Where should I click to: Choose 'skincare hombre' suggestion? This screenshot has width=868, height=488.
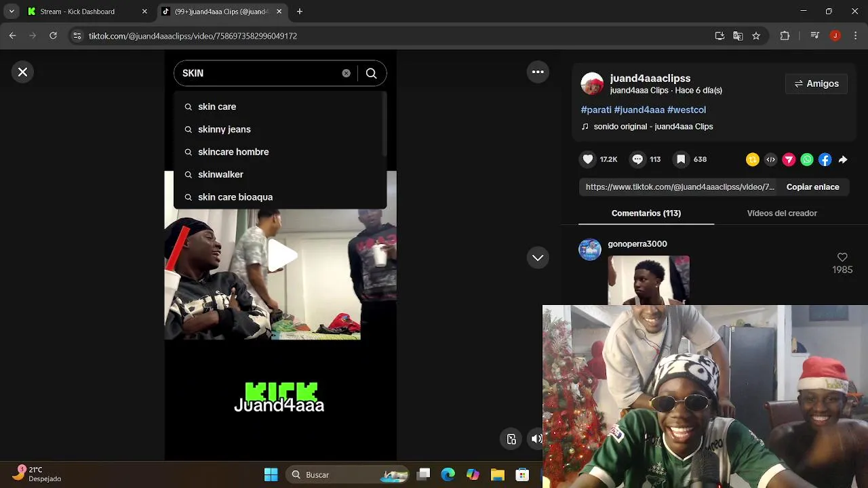click(279, 152)
